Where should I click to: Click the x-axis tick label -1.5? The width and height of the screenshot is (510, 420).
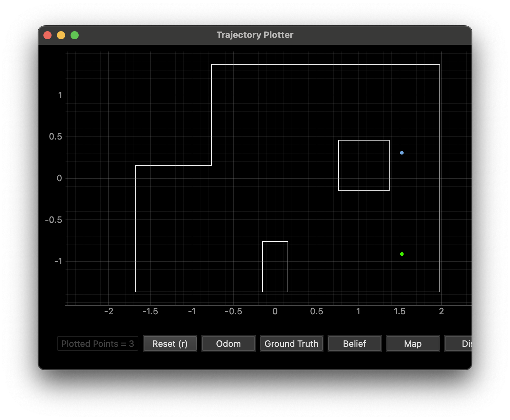click(150, 311)
